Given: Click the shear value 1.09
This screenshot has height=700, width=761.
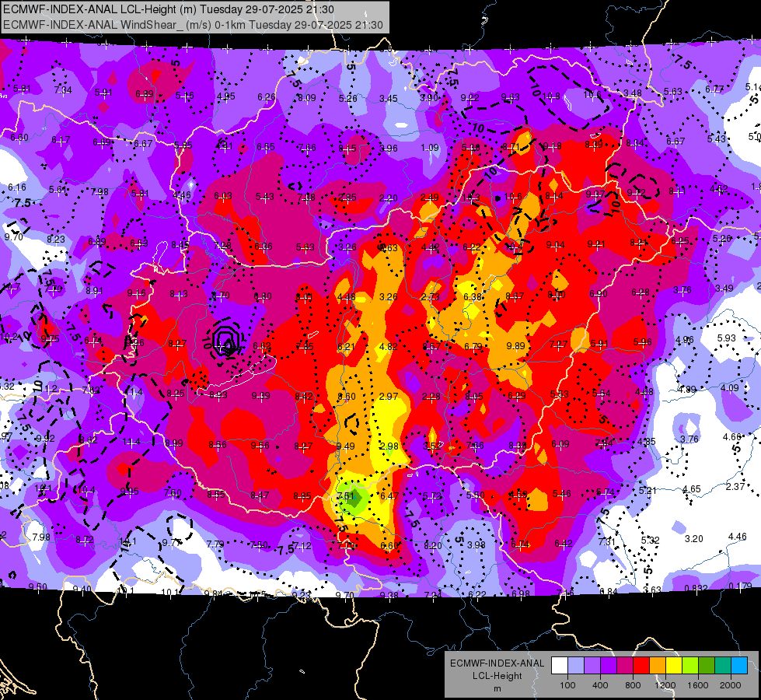Looking at the screenshot, I should (x=430, y=148).
